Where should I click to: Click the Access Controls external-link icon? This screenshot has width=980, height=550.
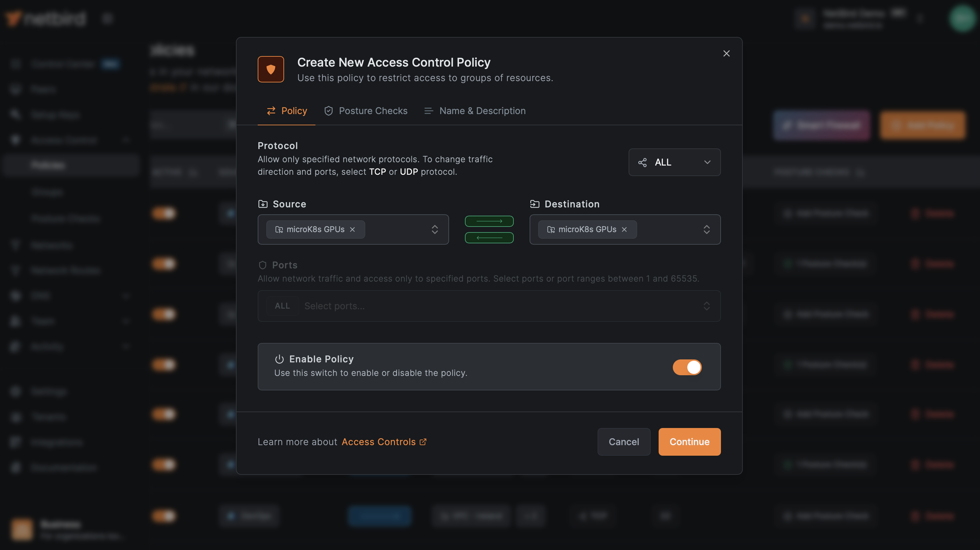(x=423, y=442)
